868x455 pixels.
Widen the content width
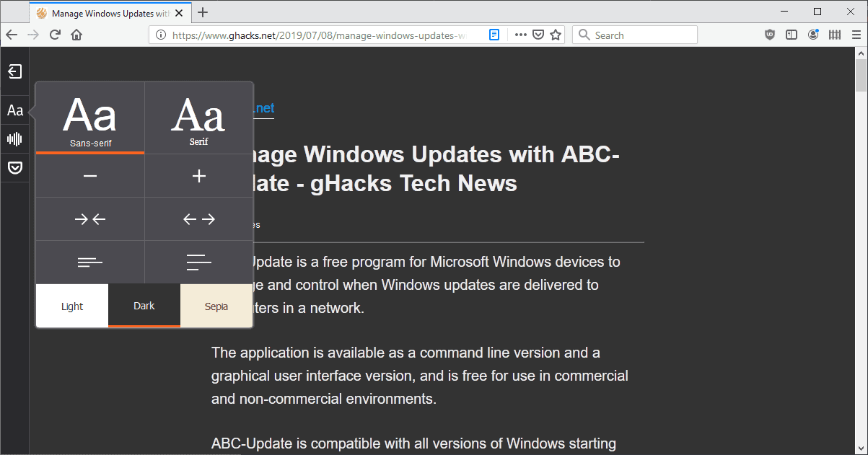(199, 219)
